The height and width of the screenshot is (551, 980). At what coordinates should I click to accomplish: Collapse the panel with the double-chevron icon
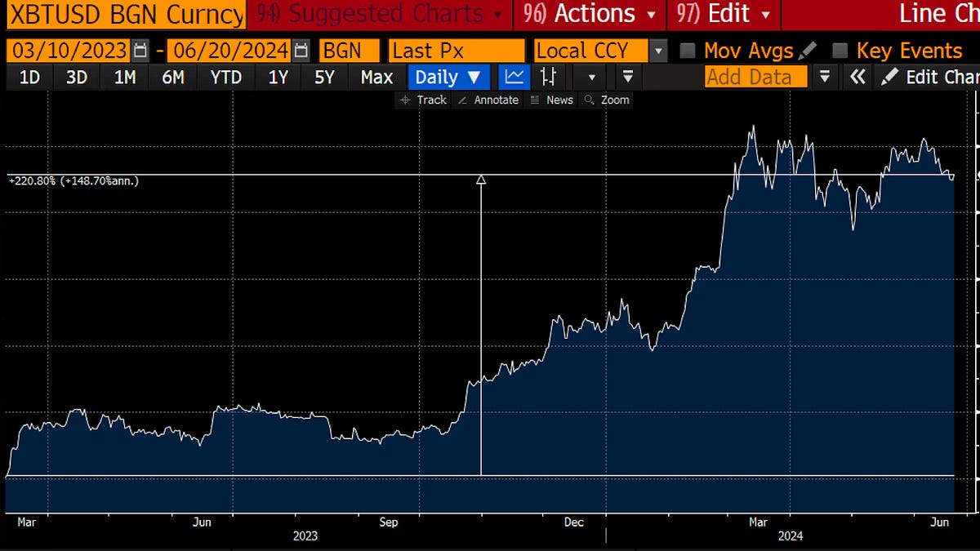click(857, 78)
